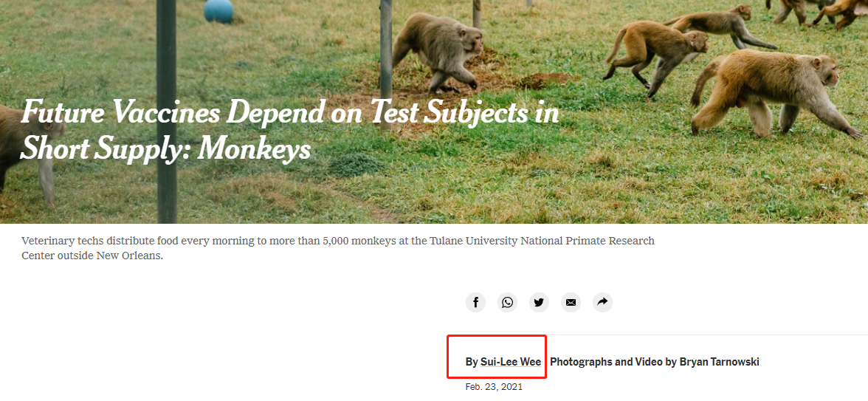Open more sharing options arrow icon
This screenshot has width=868, height=401.
click(602, 302)
